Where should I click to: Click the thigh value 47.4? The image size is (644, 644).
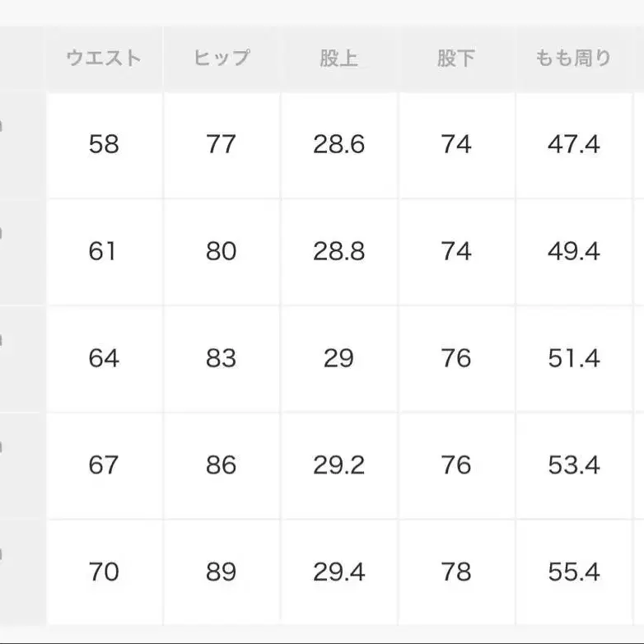(573, 145)
